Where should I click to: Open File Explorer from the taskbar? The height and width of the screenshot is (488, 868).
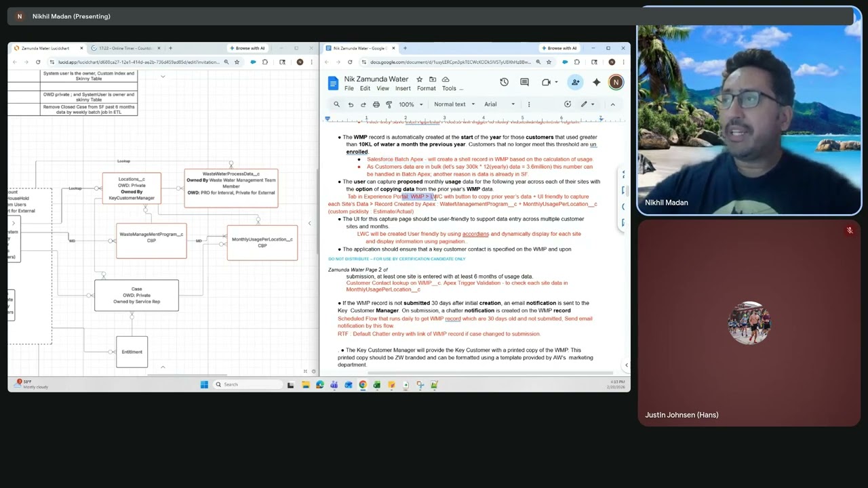306,384
